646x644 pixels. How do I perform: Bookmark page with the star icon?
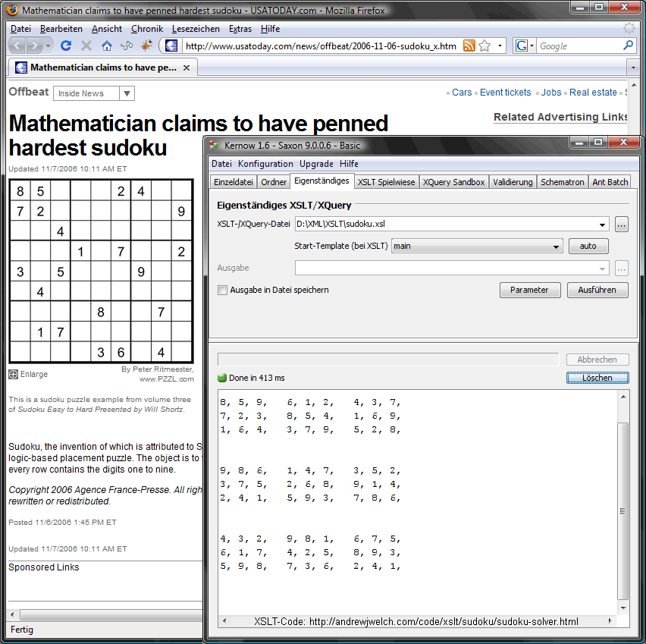pos(485,46)
